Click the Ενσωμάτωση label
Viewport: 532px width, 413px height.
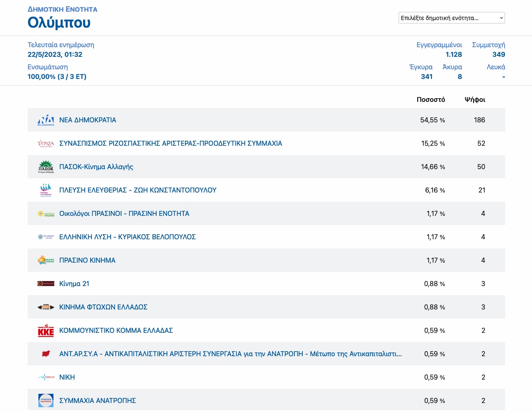coord(48,67)
